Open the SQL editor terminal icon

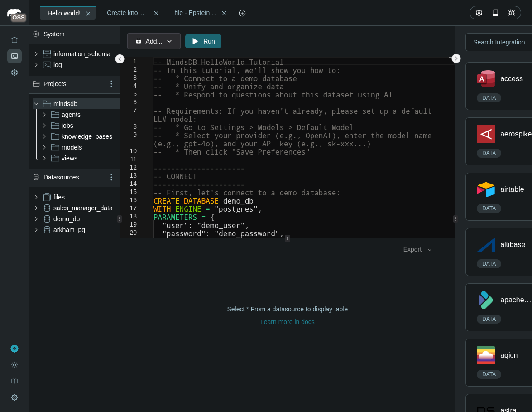click(x=14, y=56)
